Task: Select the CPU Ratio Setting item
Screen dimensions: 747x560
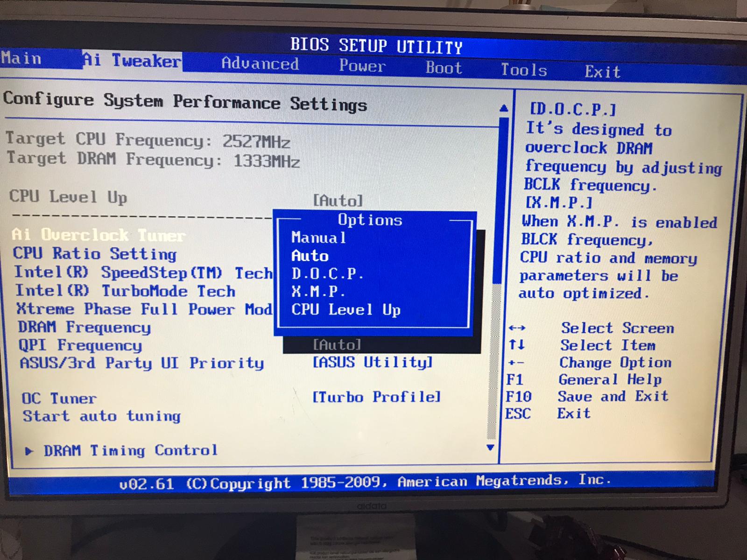Action: coord(95,253)
